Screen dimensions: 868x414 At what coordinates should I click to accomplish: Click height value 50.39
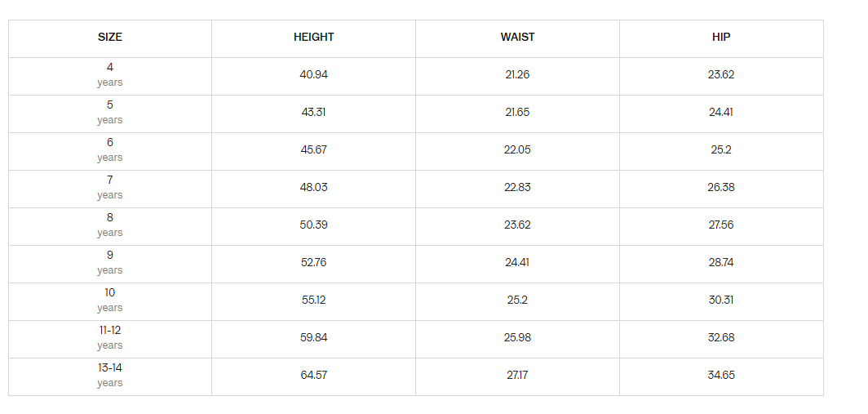click(x=313, y=225)
